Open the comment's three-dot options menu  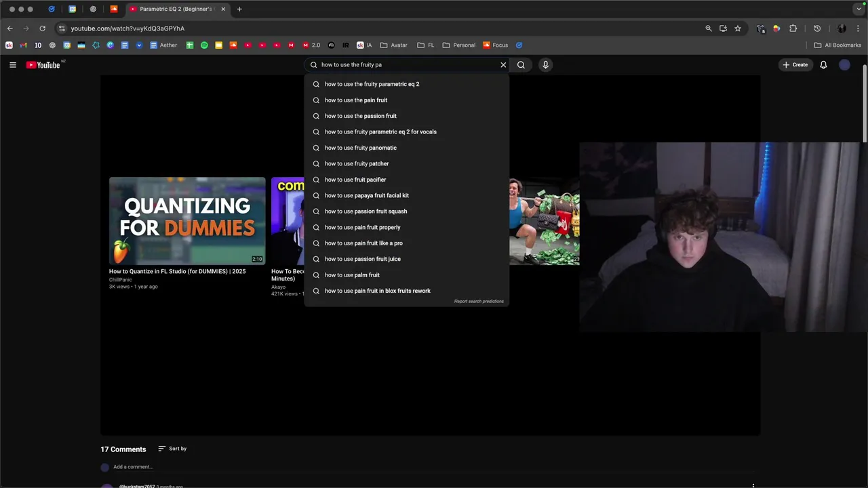coord(753,485)
